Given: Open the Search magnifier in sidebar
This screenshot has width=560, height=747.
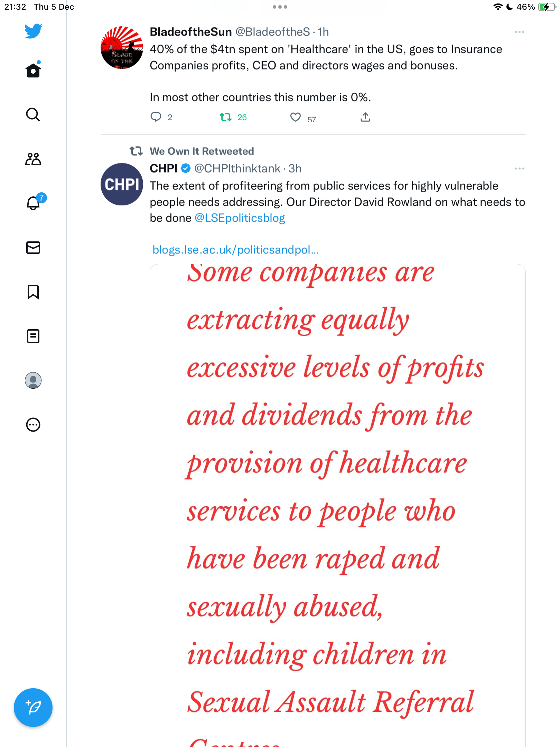Looking at the screenshot, I should point(33,114).
